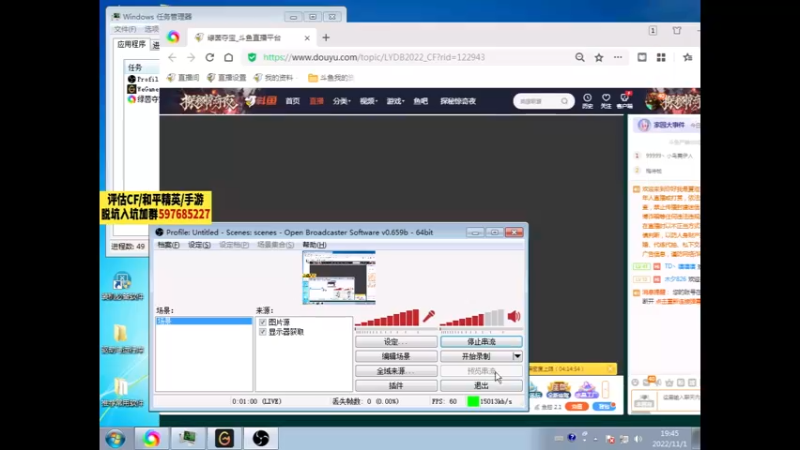Open a new browser tab
The width and height of the screenshot is (800, 450).
point(326,37)
